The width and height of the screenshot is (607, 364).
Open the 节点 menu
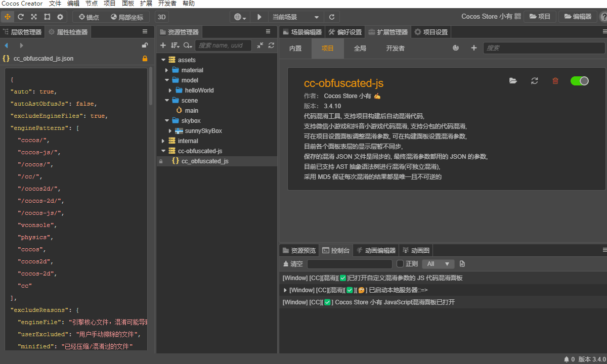(92, 4)
